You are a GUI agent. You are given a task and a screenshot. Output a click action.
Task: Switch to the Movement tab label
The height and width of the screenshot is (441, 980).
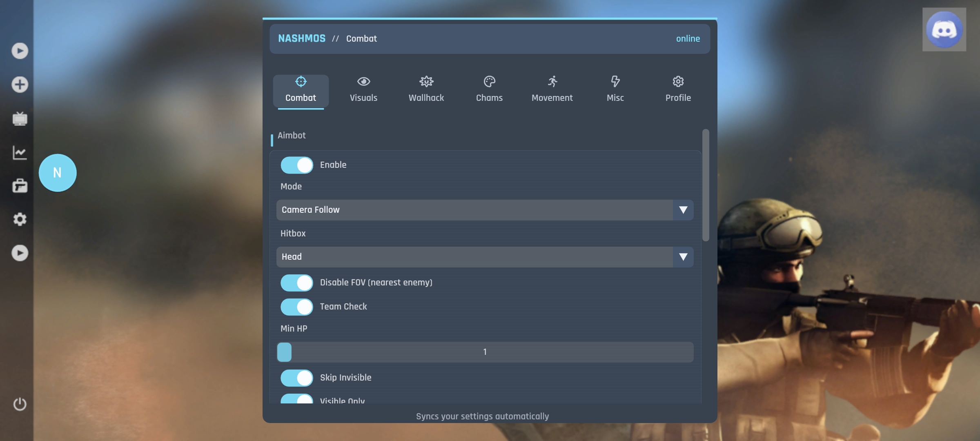click(x=552, y=98)
